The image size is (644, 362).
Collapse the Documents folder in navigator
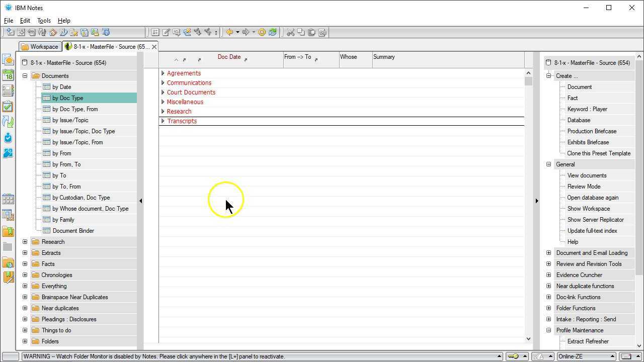tap(25, 76)
